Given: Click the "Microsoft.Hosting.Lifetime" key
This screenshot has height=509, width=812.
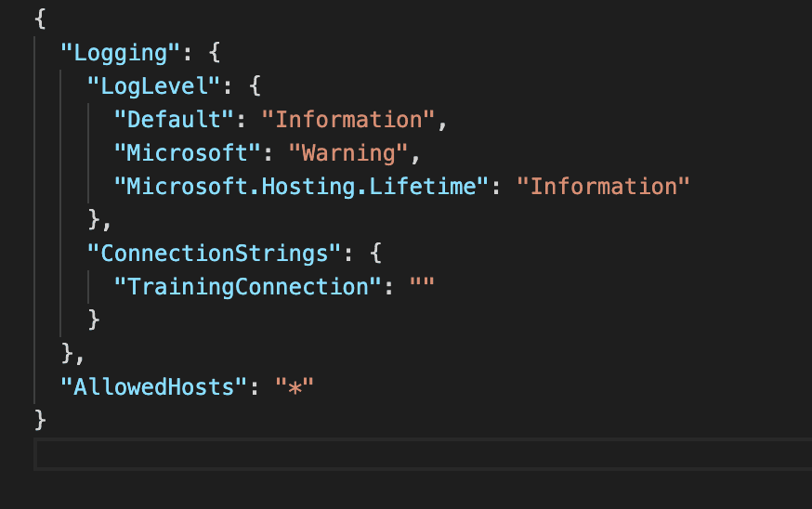Looking at the screenshot, I should click(301, 187).
